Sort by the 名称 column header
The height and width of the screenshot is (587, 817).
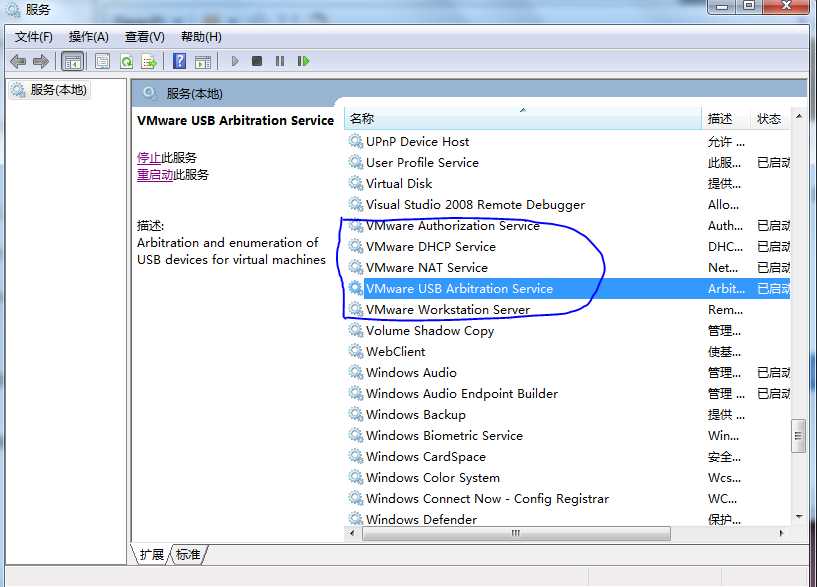tap(523, 119)
